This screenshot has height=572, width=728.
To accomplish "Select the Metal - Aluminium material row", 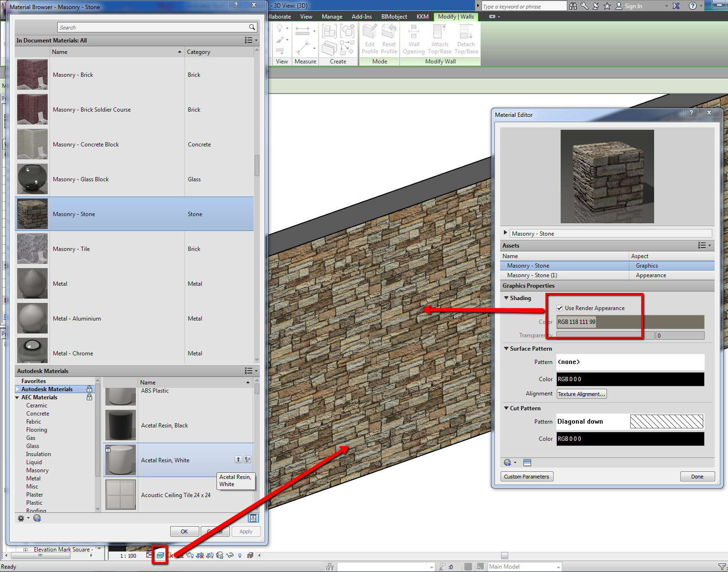I will coord(134,318).
